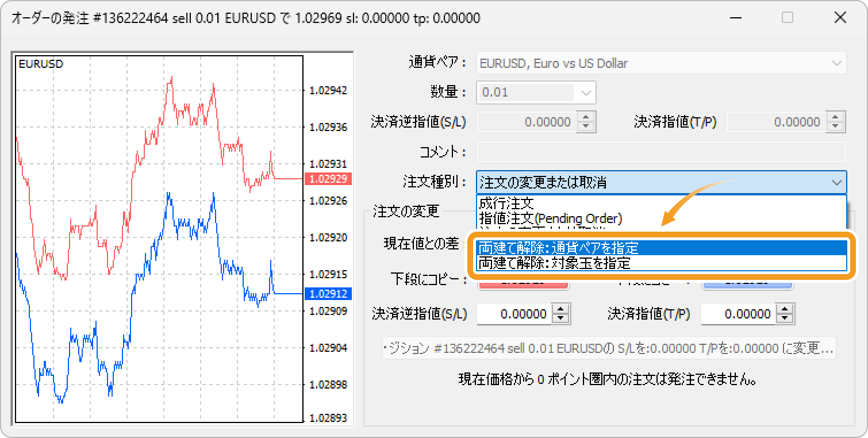Viewport: 868px width, 438px height.
Task: Increase lower 決済指値(T/P) with up arrow
Action: pos(785,310)
